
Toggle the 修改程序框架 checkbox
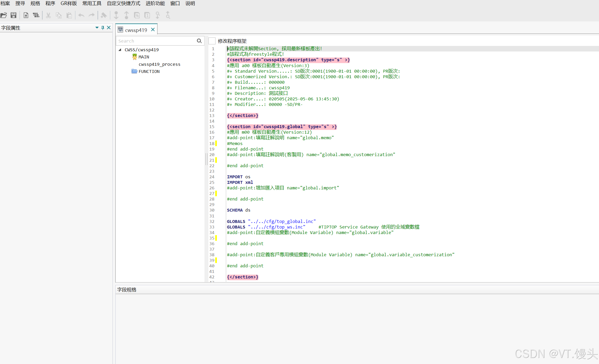(x=212, y=41)
